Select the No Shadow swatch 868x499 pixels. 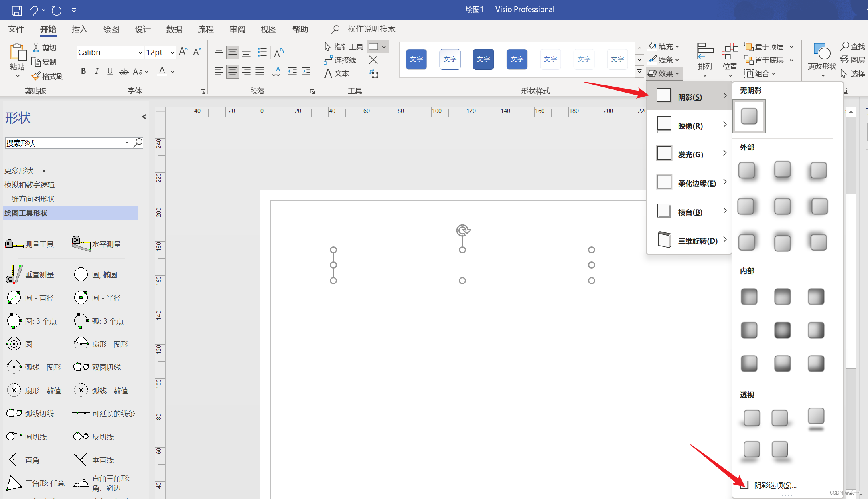(x=749, y=116)
